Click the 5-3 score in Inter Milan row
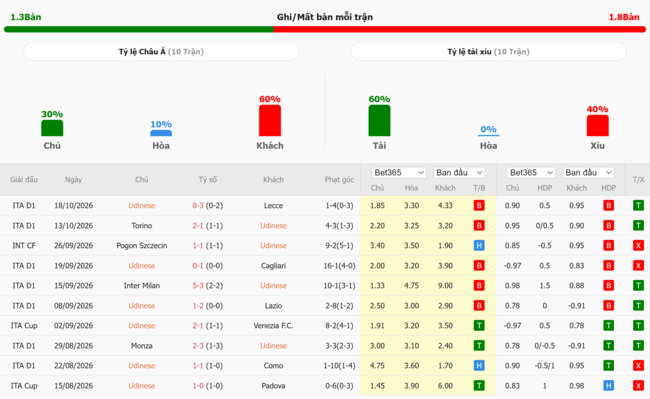650x399 pixels. point(198,285)
